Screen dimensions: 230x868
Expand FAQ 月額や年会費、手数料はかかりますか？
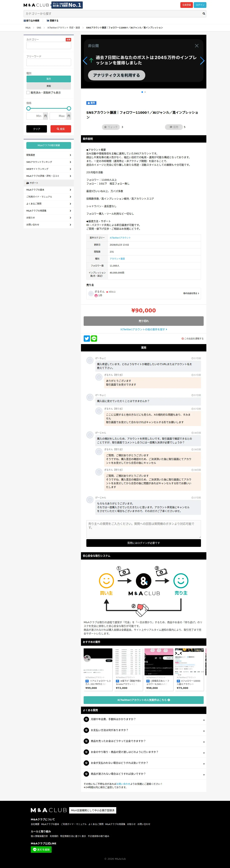(x=143, y=719)
